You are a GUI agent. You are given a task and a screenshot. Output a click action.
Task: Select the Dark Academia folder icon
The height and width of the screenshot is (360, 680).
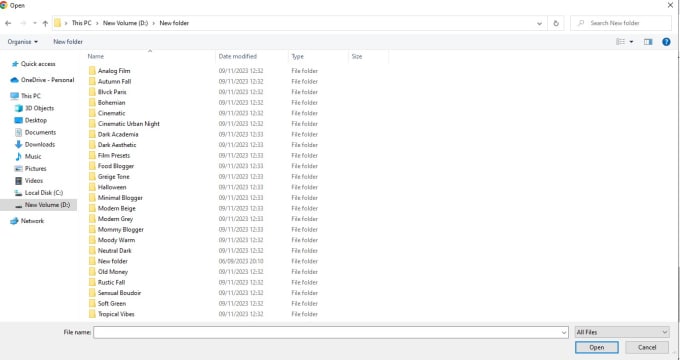coord(92,134)
